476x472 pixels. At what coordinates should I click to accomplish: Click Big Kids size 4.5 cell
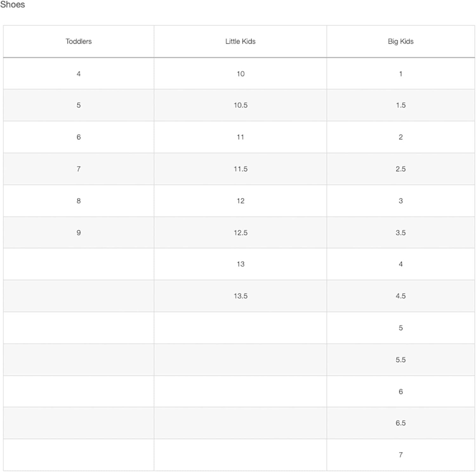tap(400, 296)
